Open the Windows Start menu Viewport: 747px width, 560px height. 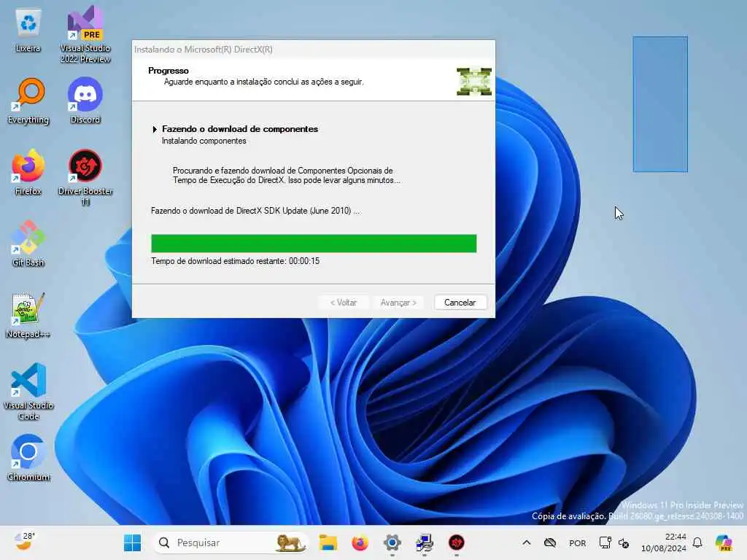pos(132,542)
